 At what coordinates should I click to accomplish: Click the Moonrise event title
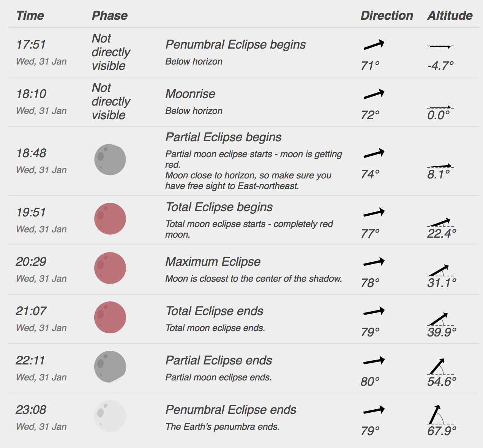click(x=190, y=94)
